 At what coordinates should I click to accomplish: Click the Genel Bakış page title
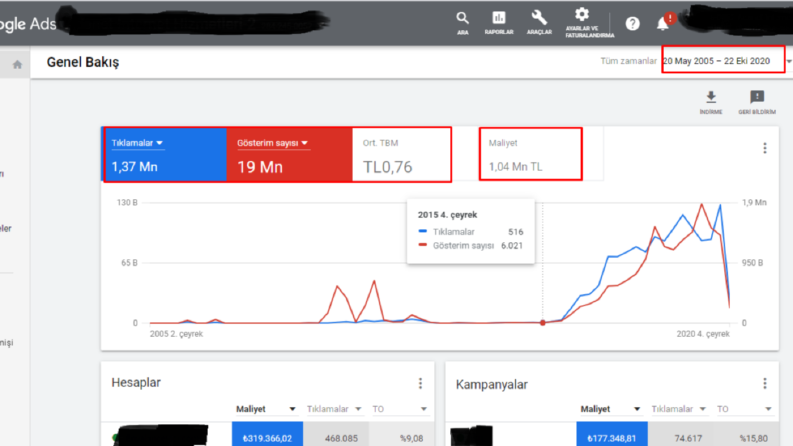tap(83, 62)
